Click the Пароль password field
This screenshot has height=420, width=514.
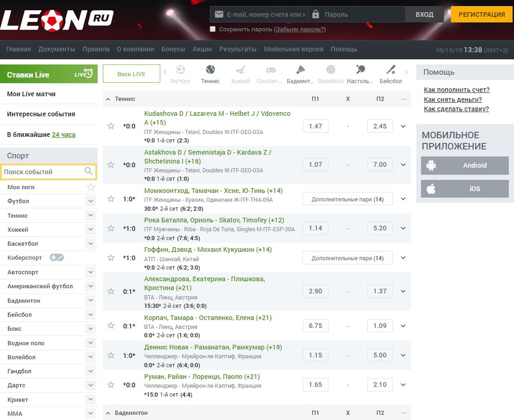click(357, 14)
